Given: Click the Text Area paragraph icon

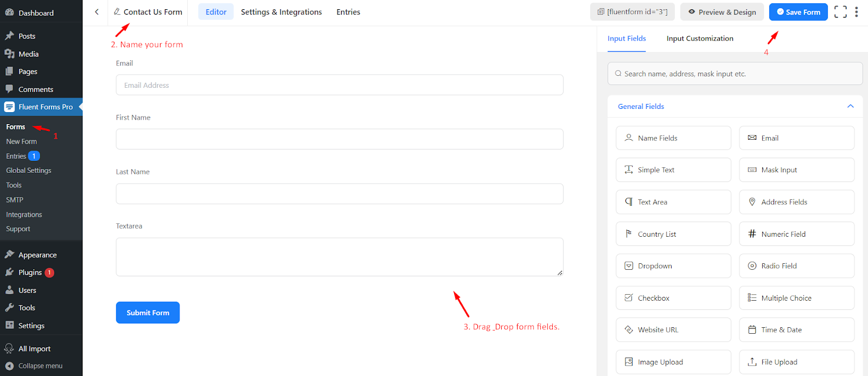Looking at the screenshot, I should pos(629,202).
